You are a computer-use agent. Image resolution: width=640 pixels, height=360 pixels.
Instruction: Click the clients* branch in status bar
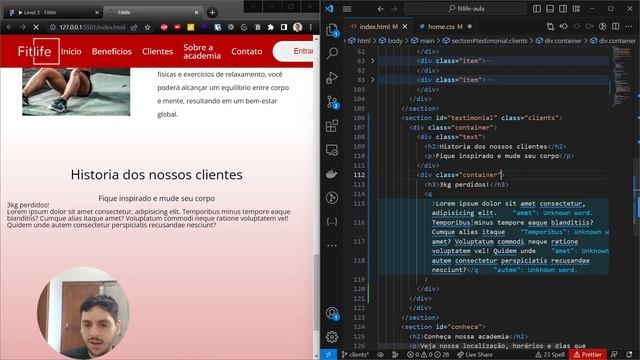click(355, 355)
